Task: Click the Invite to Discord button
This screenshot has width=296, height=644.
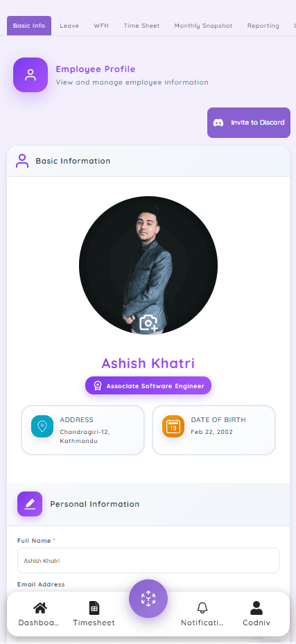Action: pos(249,123)
